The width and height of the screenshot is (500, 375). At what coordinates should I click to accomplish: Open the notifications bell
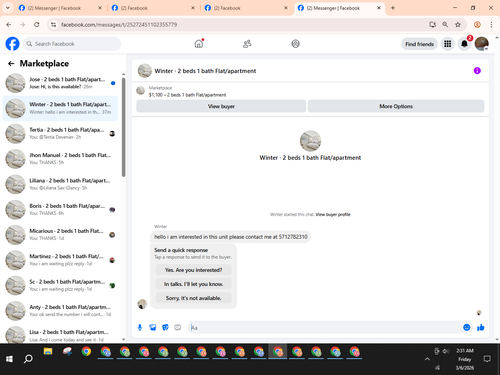click(464, 44)
